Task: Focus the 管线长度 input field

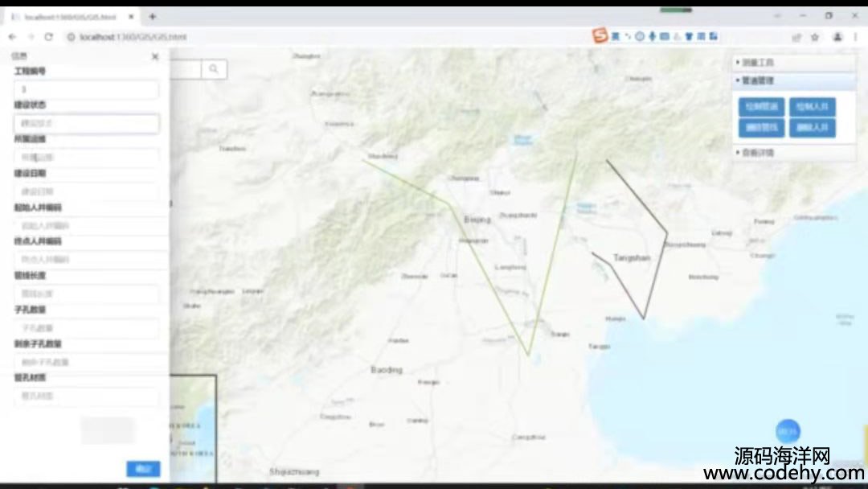Action: click(86, 294)
